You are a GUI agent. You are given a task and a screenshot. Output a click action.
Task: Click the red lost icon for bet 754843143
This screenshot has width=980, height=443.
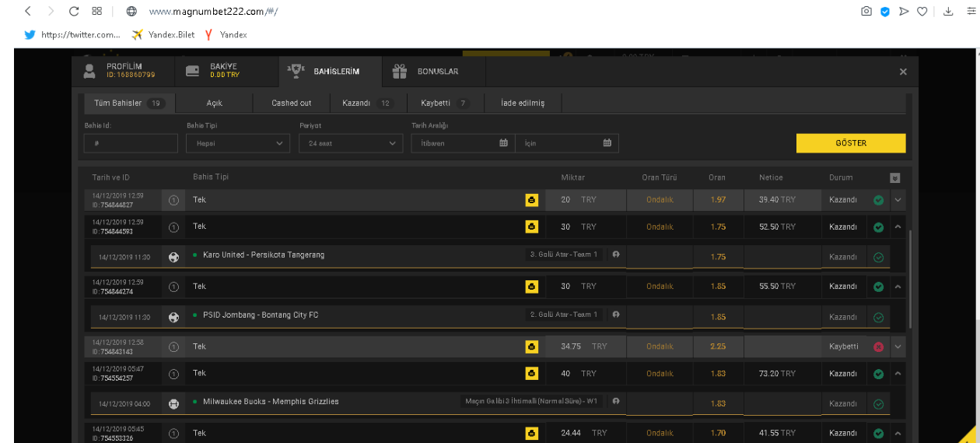[x=878, y=346]
